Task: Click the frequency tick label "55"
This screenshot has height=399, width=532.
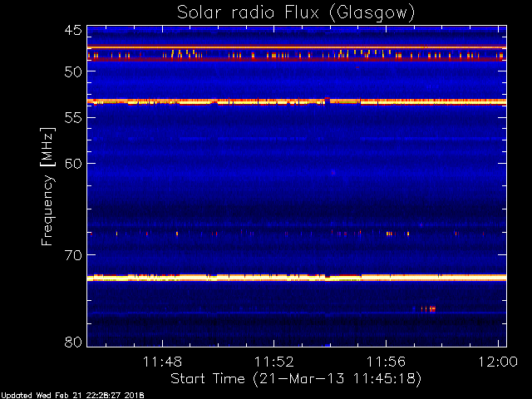Action: point(73,118)
